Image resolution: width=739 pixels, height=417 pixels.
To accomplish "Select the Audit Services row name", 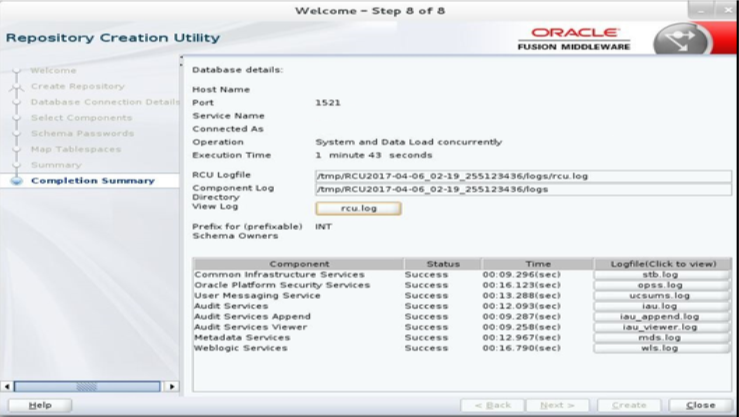I will click(231, 306).
